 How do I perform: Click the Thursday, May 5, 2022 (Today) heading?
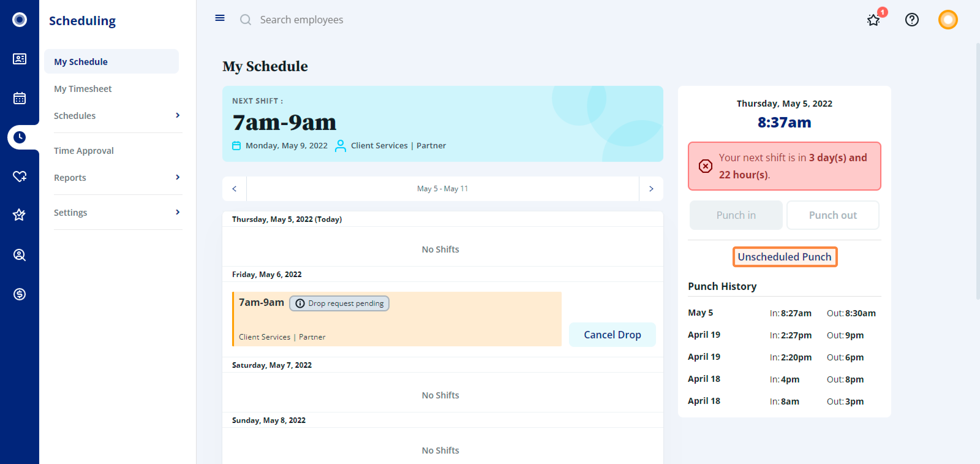pyautogui.click(x=287, y=219)
